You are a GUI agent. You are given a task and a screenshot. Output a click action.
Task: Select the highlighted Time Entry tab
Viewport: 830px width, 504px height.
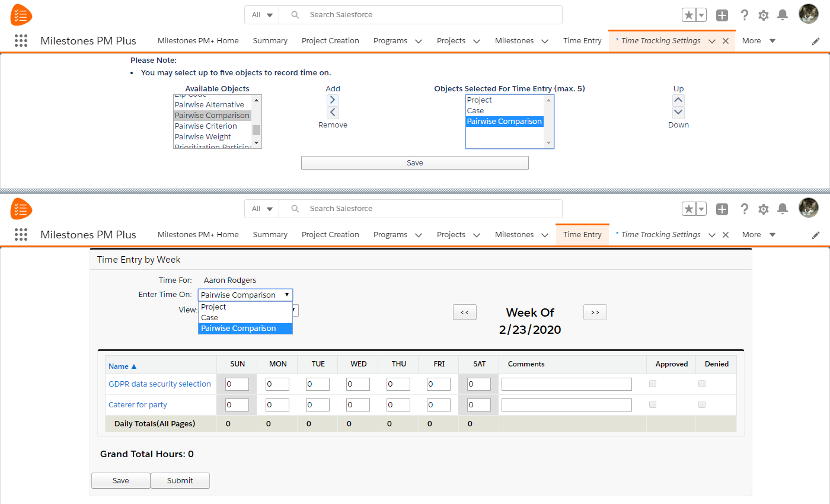pos(582,235)
